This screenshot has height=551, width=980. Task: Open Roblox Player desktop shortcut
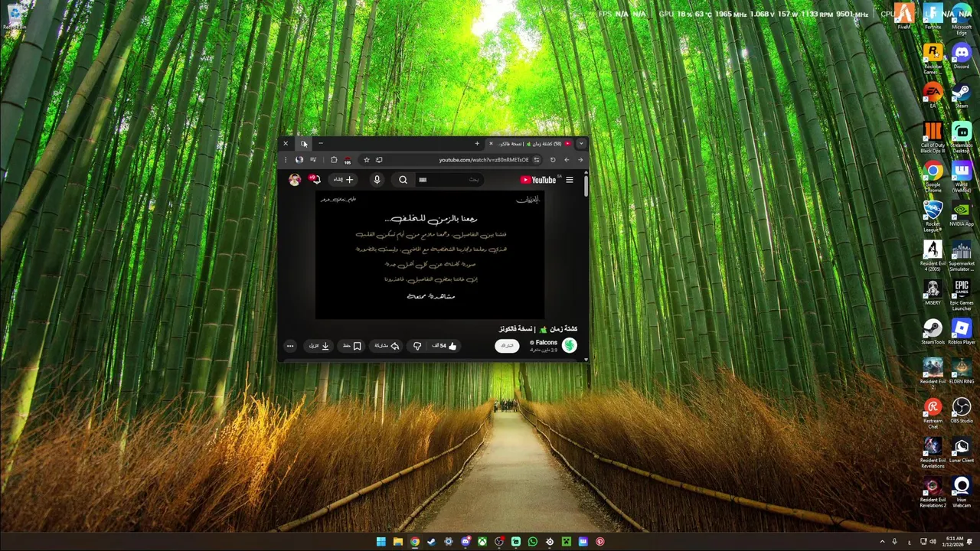pos(962,332)
